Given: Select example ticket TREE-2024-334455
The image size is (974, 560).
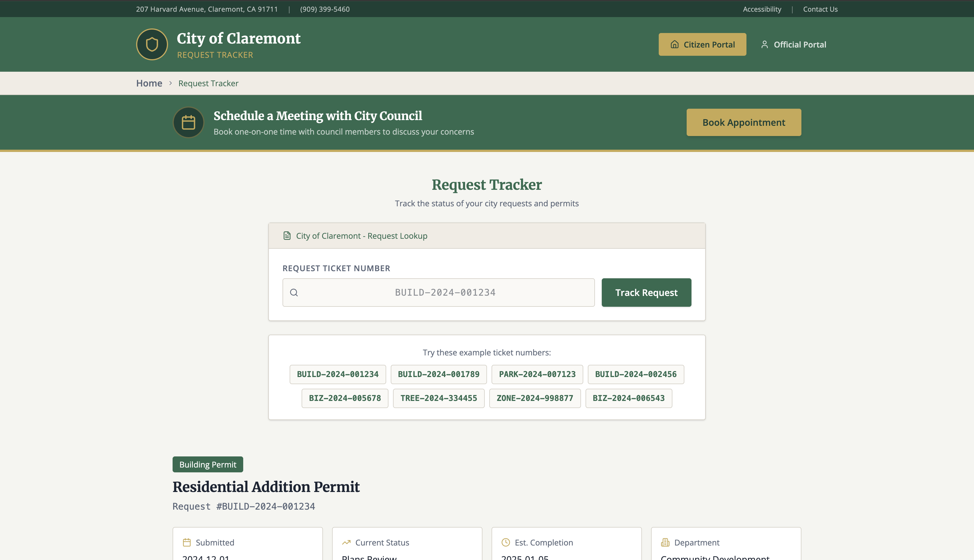Looking at the screenshot, I should (x=439, y=398).
